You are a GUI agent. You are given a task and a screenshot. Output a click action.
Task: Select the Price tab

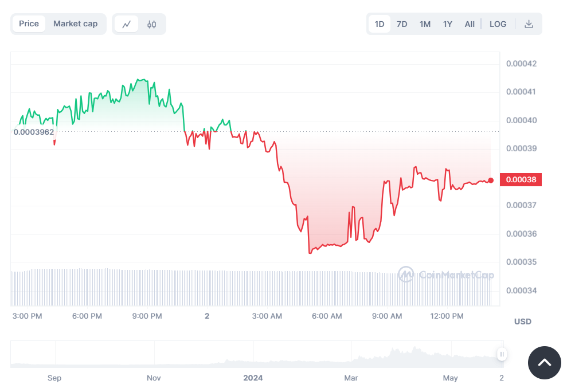pos(29,23)
